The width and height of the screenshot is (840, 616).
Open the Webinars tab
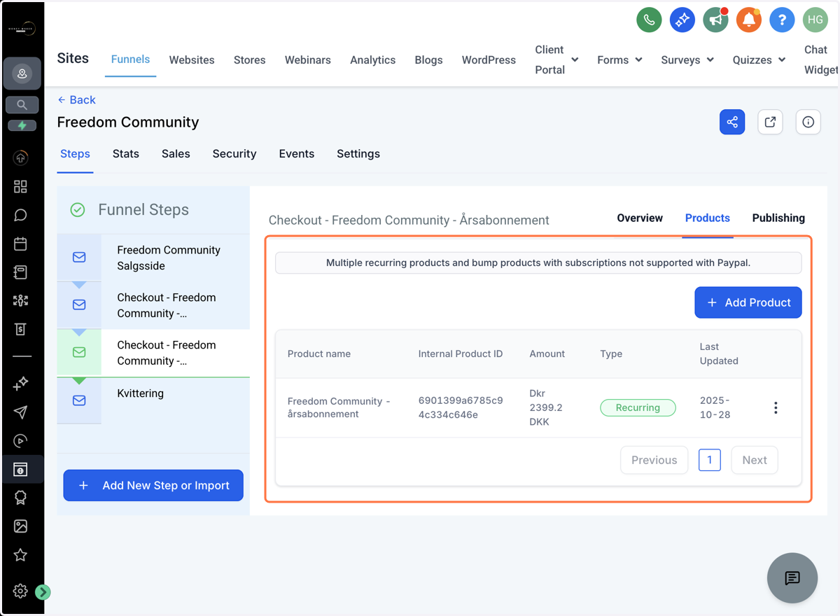(308, 60)
